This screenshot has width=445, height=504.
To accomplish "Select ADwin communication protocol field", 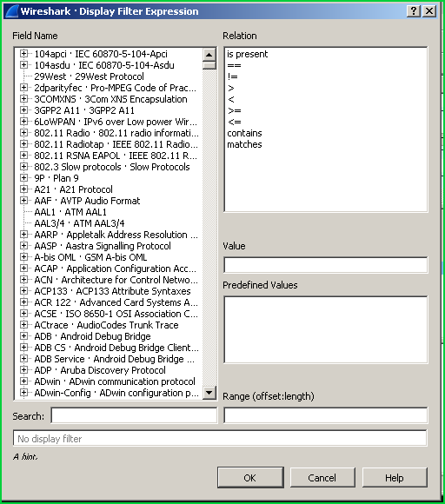I will (x=115, y=381).
